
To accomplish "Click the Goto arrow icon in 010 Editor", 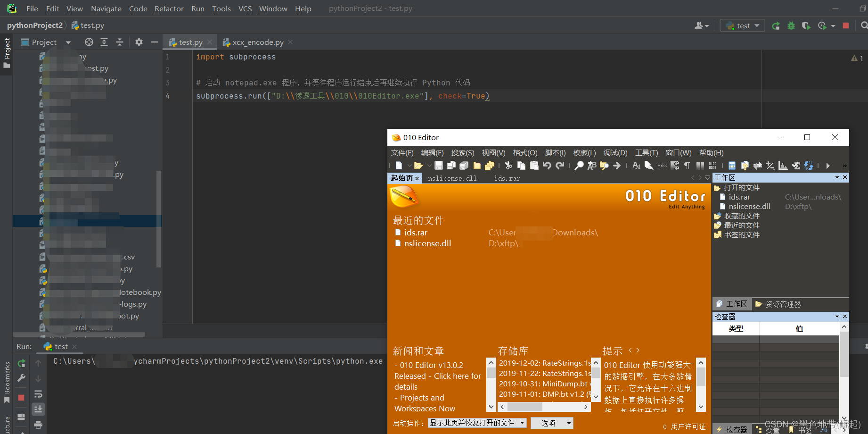I will pos(617,166).
